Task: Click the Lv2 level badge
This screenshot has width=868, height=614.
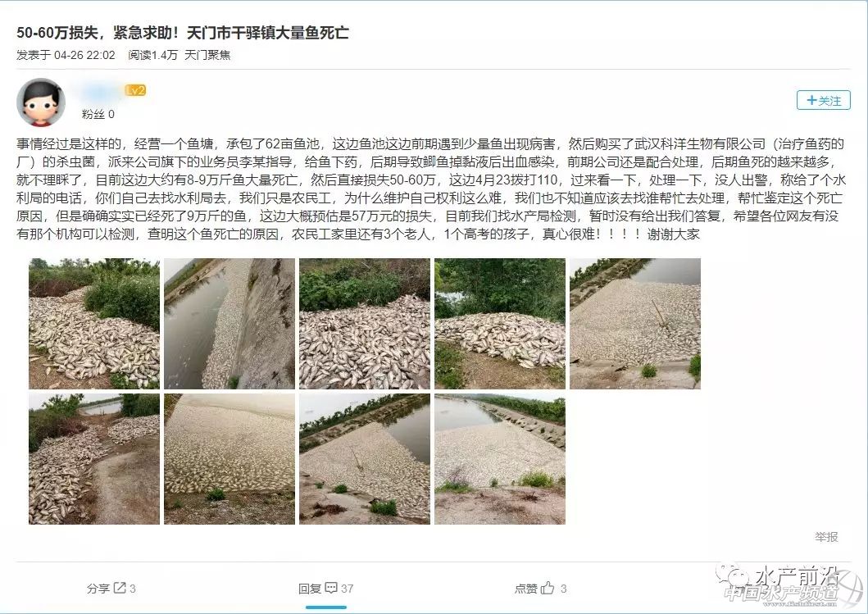Action: click(x=135, y=90)
